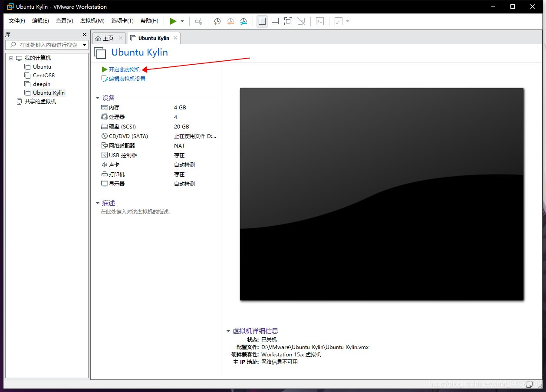
Task: Collapse the 描述 section
Action: point(98,203)
